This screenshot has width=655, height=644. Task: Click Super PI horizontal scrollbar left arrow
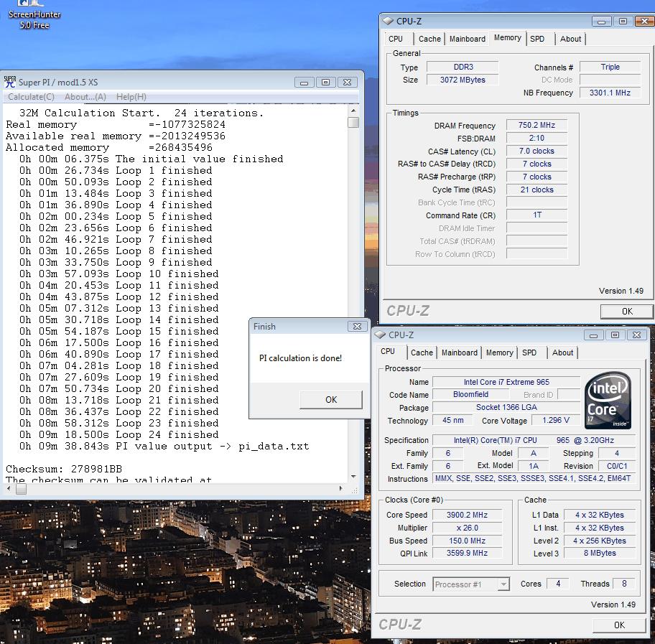pyautogui.click(x=9, y=489)
